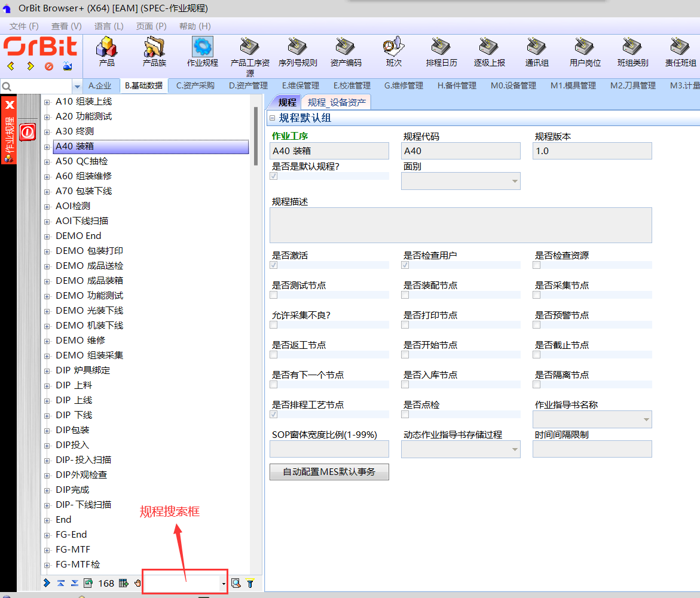Open 序列号规则 serial number rules
The height and width of the screenshot is (598, 700).
click(x=298, y=52)
